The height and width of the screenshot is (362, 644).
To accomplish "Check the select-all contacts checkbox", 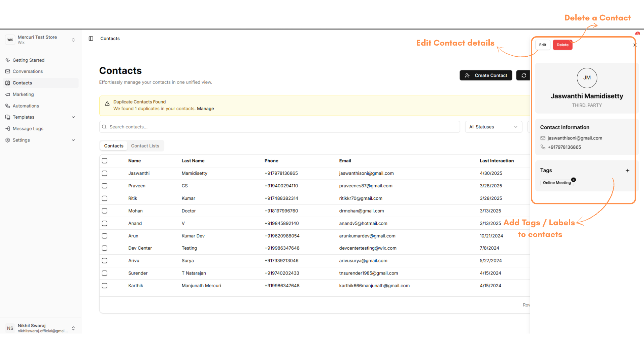I will coord(105,161).
